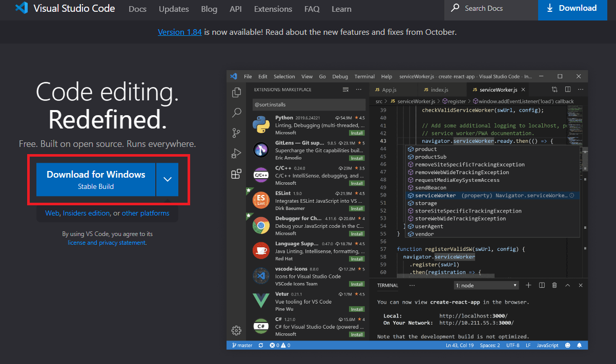Open the Extensions link in website header

(273, 9)
